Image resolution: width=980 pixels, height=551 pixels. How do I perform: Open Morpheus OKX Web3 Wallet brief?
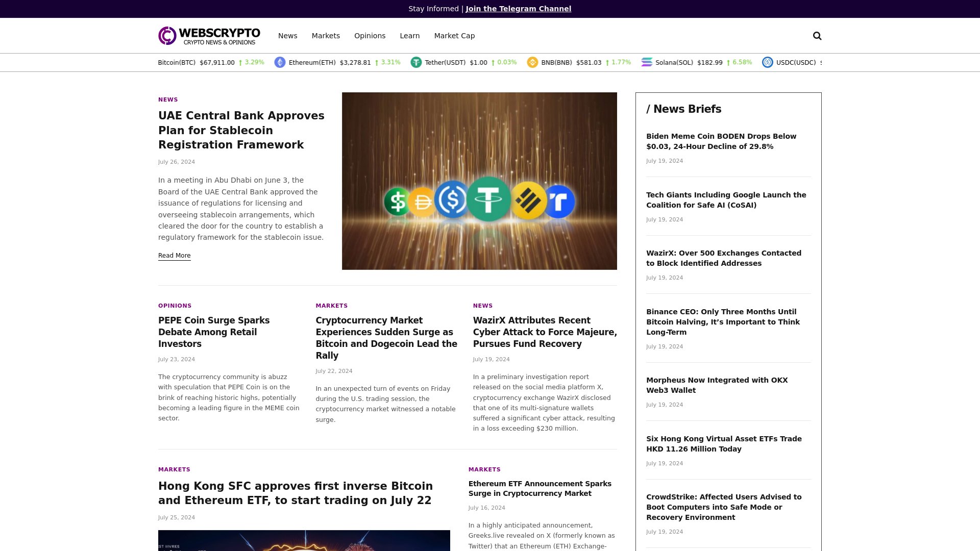pyautogui.click(x=717, y=385)
